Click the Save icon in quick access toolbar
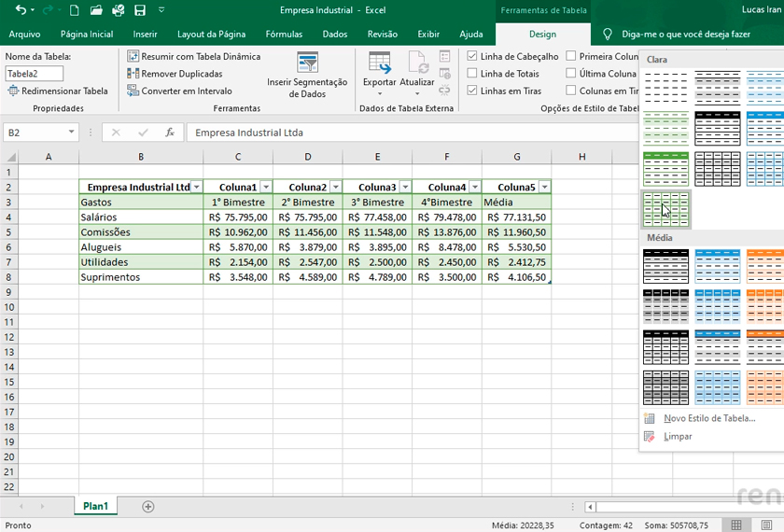The width and height of the screenshot is (784, 532). click(140, 10)
